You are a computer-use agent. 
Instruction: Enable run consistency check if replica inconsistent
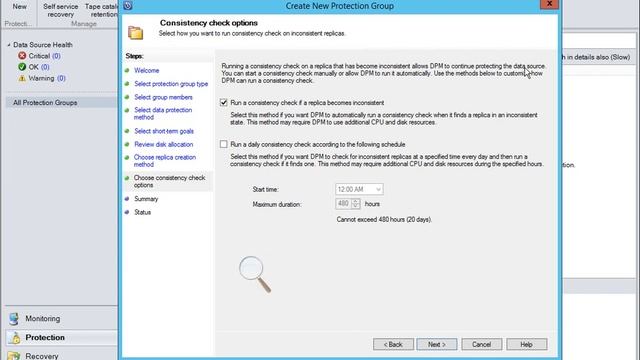tap(223, 102)
